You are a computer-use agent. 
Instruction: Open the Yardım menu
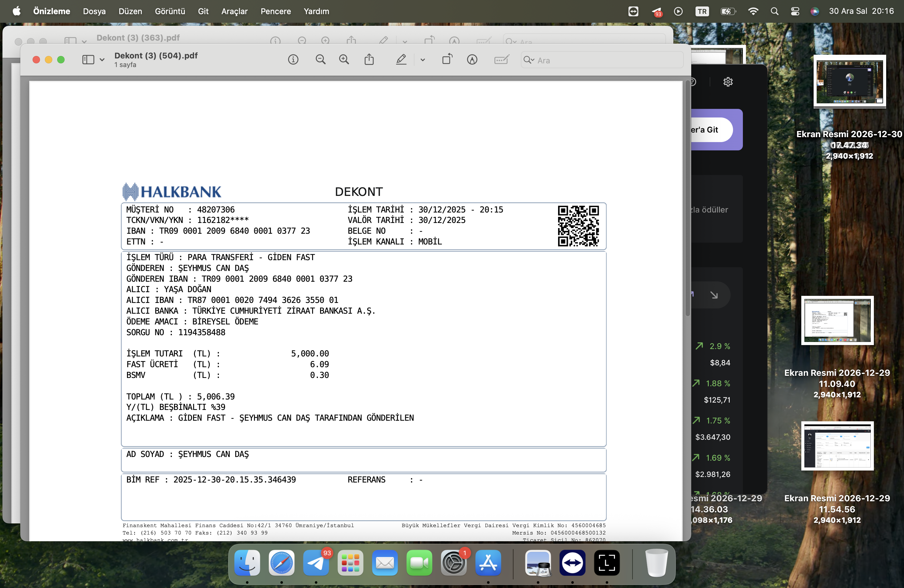[316, 11]
